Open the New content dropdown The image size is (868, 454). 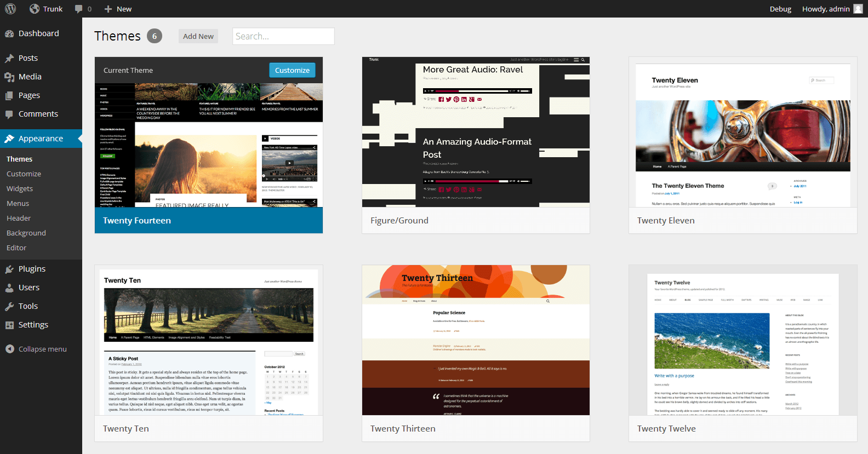pos(118,9)
